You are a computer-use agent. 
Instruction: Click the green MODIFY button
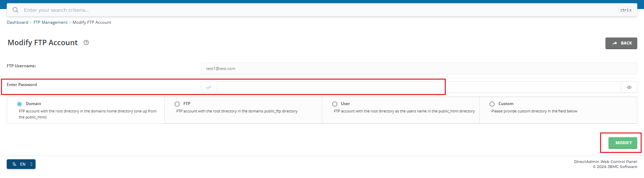tap(623, 143)
